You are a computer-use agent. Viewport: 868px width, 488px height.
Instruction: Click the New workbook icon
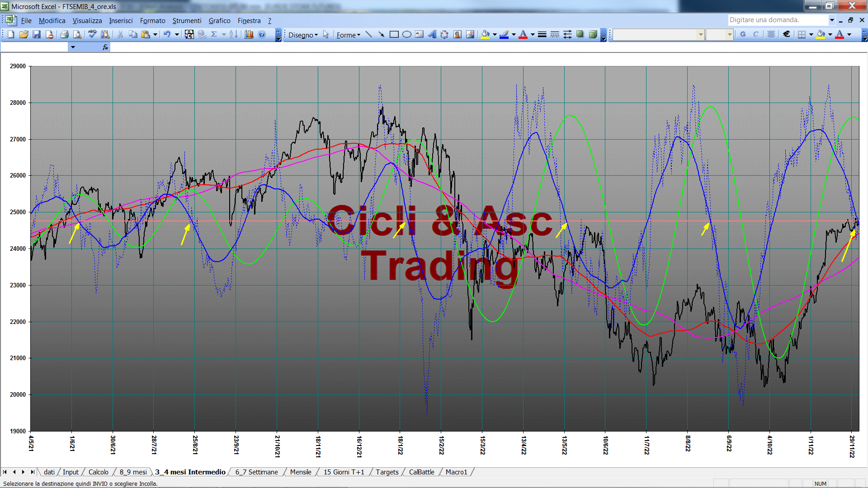coord(11,34)
